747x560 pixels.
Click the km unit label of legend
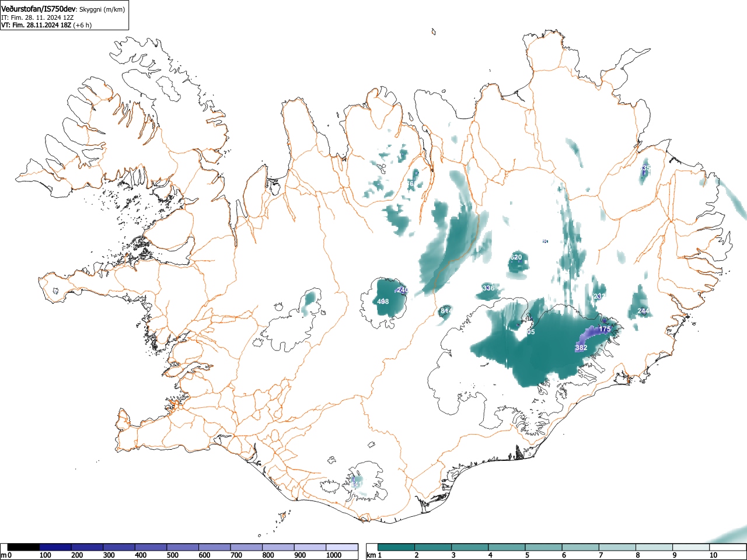371,555
